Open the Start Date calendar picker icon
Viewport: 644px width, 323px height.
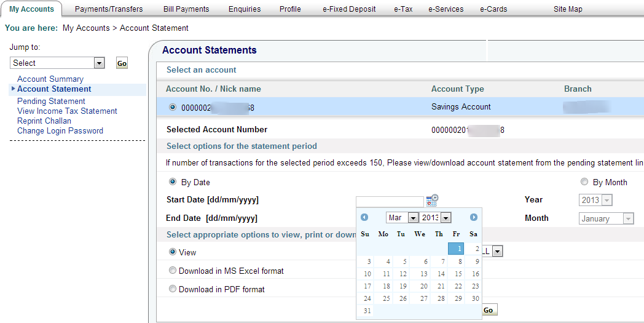click(x=432, y=201)
